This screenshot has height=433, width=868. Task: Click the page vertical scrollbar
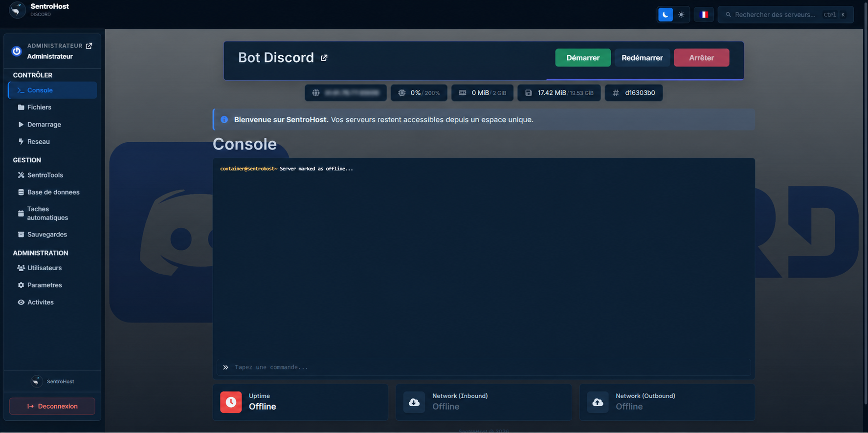coord(866,202)
